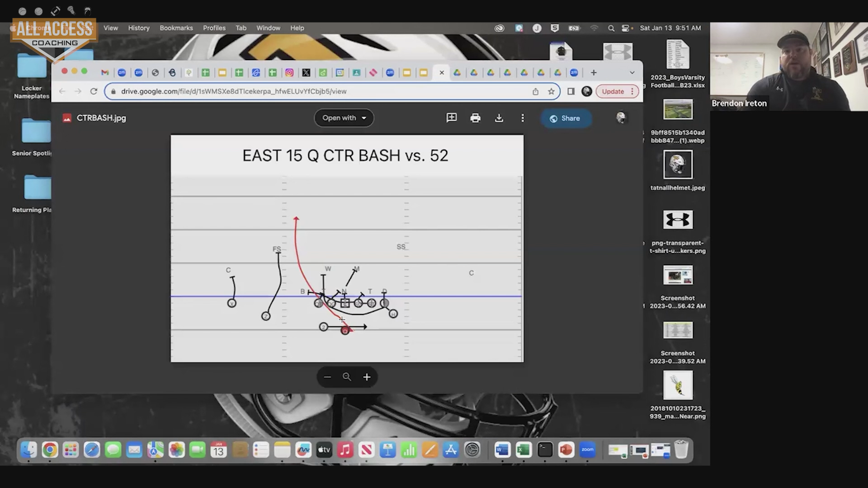Open Music from the Dock

coord(345,450)
